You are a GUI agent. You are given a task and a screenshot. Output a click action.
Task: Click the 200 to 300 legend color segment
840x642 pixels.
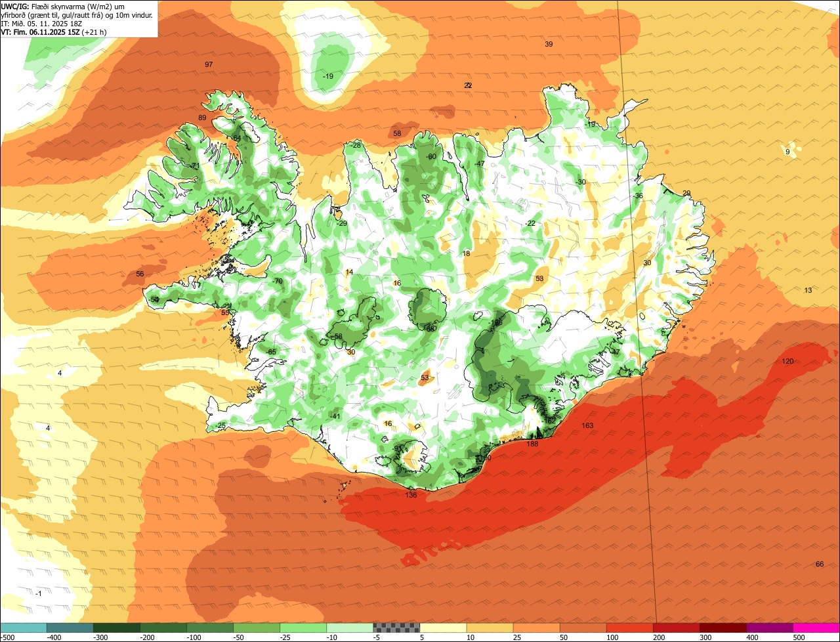click(x=675, y=628)
